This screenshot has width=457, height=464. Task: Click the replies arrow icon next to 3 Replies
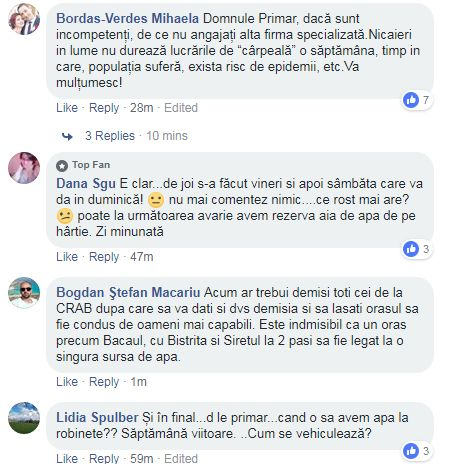67,136
